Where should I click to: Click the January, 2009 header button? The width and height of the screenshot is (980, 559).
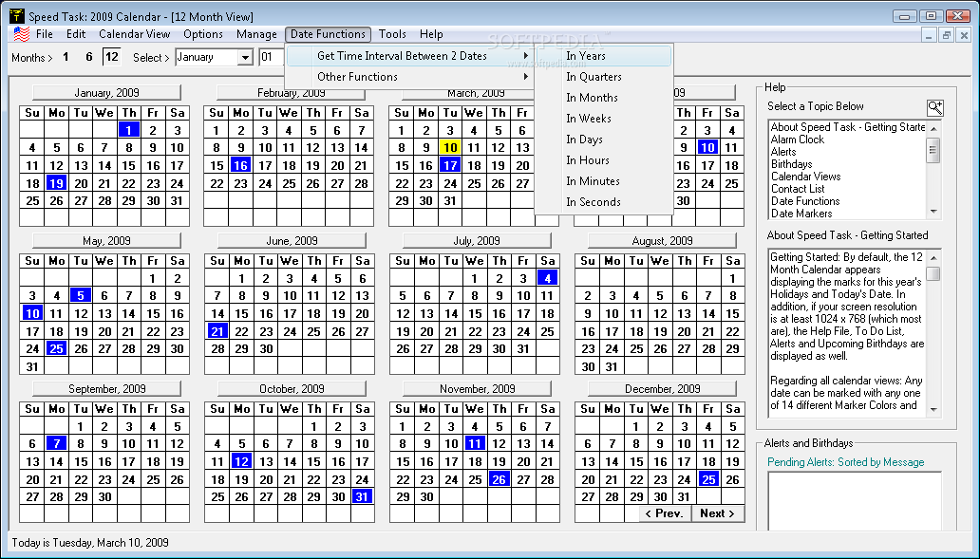click(x=106, y=92)
